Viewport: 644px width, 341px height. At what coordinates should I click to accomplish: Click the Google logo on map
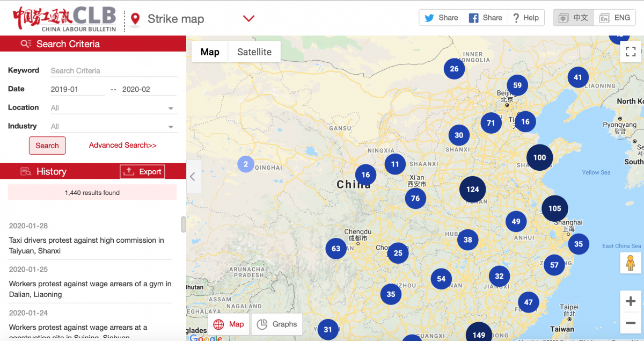point(206,337)
